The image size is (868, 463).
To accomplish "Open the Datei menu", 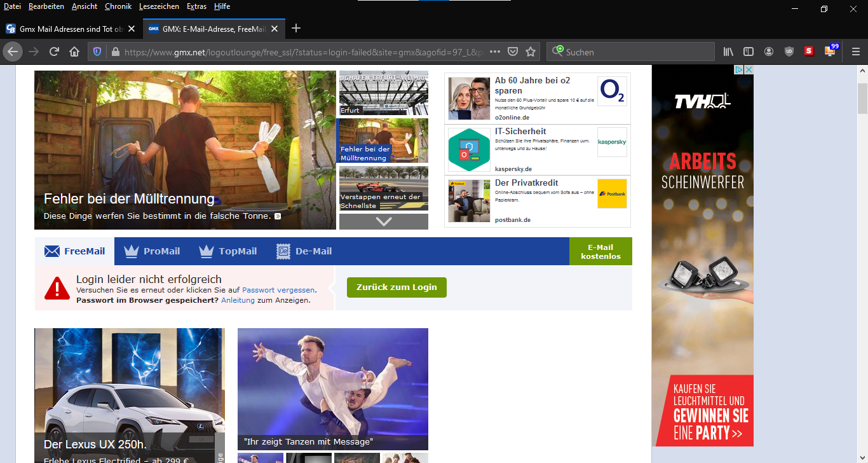I will point(12,6).
